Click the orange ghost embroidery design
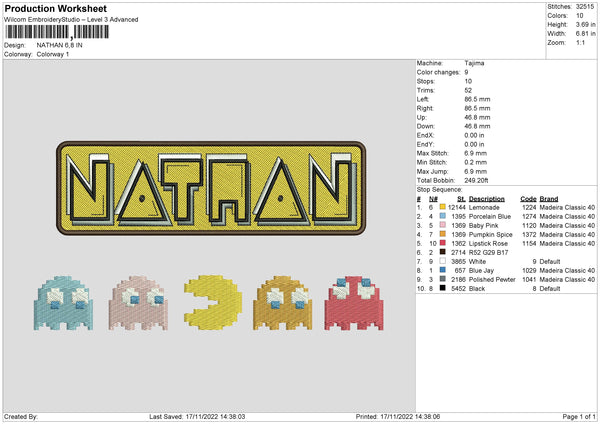Viewport: 600px width, 424px height. [x=282, y=303]
